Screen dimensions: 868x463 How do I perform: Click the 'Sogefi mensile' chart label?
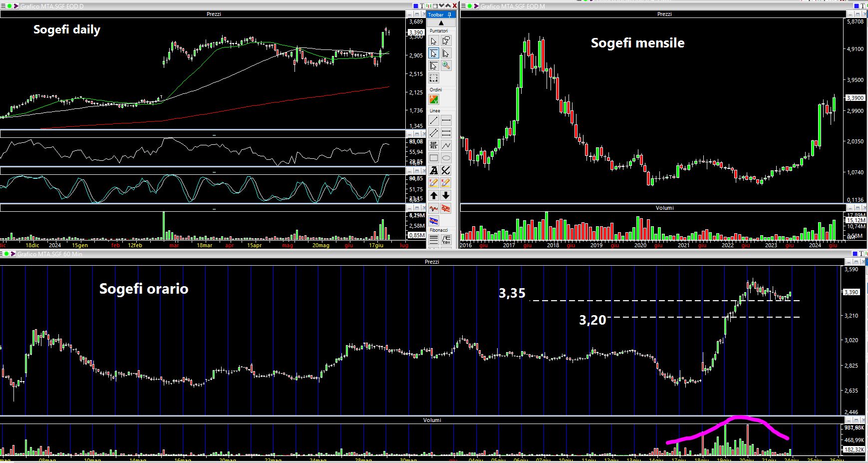[637, 43]
